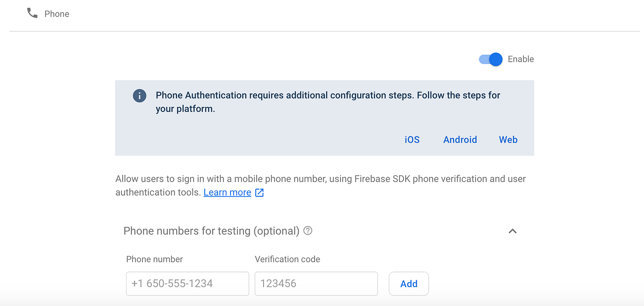The width and height of the screenshot is (644, 306).
Task: Collapse testing section with the chevron arrow
Action: click(x=512, y=231)
